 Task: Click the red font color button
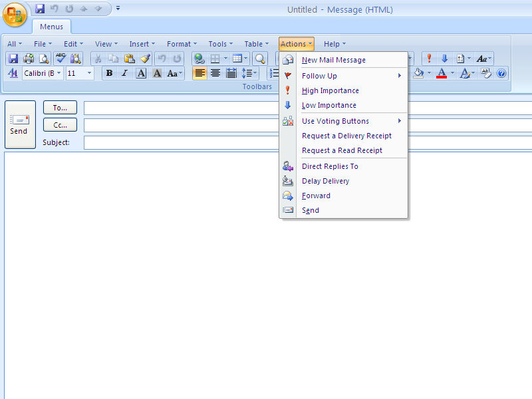coord(441,73)
